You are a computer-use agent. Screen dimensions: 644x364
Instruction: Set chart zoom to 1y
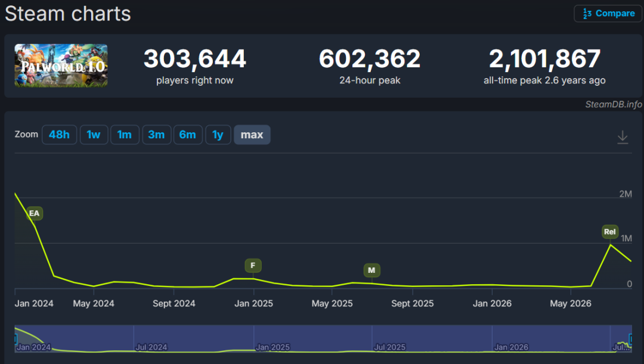(x=218, y=135)
